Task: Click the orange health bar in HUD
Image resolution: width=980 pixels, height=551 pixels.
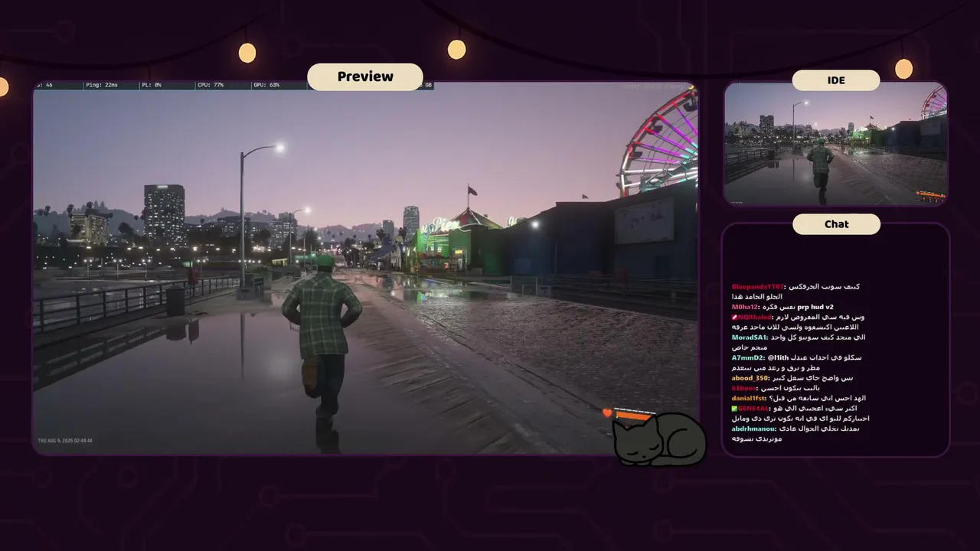Action: (x=634, y=415)
